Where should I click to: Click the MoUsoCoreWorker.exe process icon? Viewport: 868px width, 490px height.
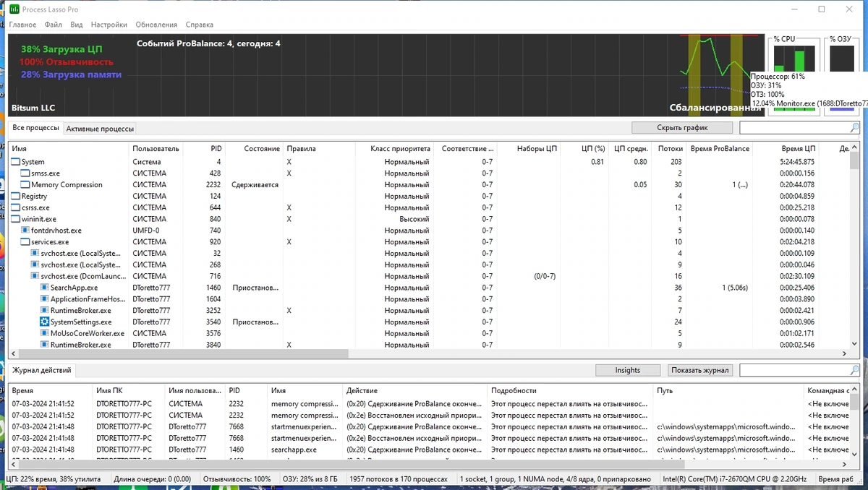tap(44, 334)
